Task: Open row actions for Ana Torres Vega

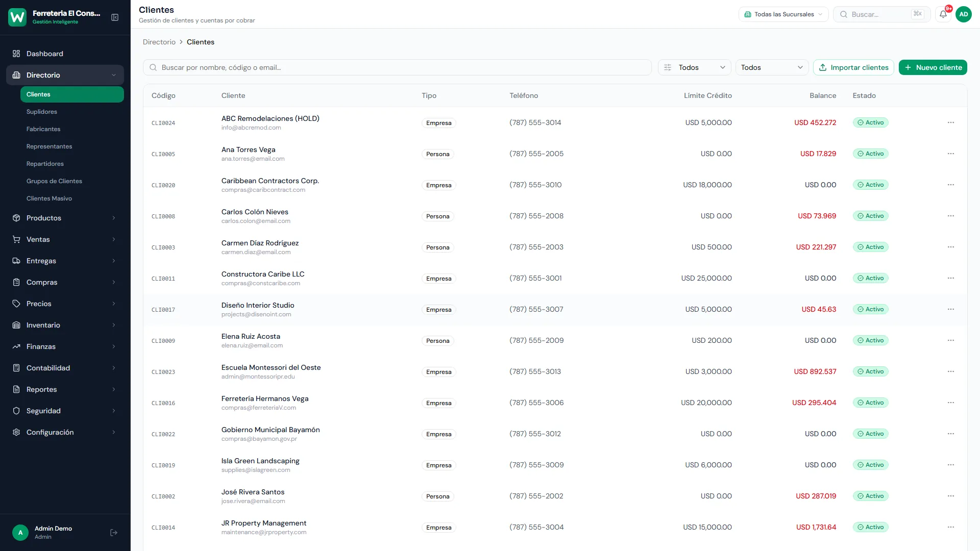Action: point(950,154)
